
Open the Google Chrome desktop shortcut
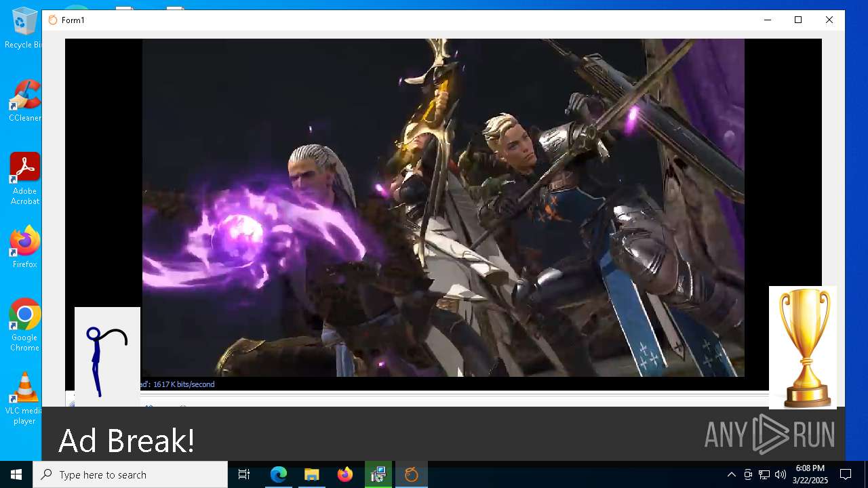24,325
